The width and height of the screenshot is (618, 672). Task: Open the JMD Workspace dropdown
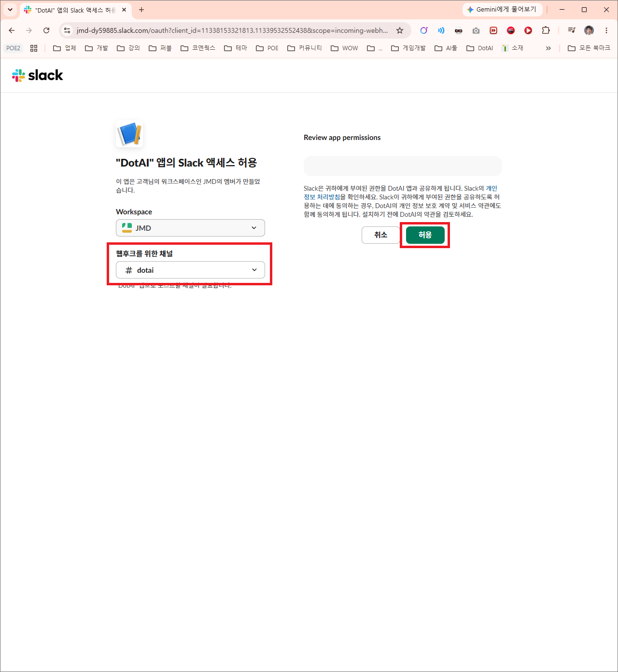tap(190, 228)
